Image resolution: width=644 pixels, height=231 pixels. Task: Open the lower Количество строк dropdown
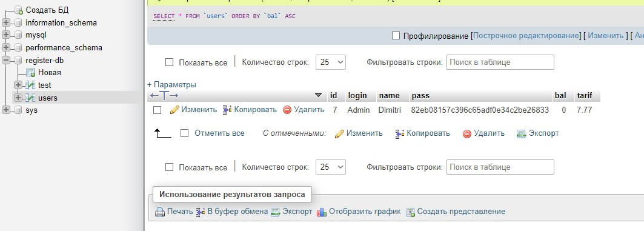point(331,167)
